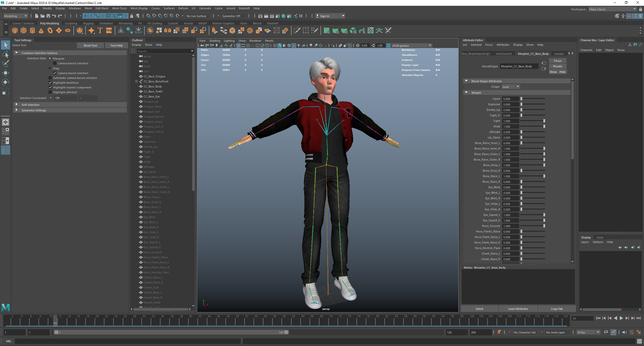Screen dimensions: 644x346
Task: Click the Eye_Blink weight slider
Action: [532, 187]
